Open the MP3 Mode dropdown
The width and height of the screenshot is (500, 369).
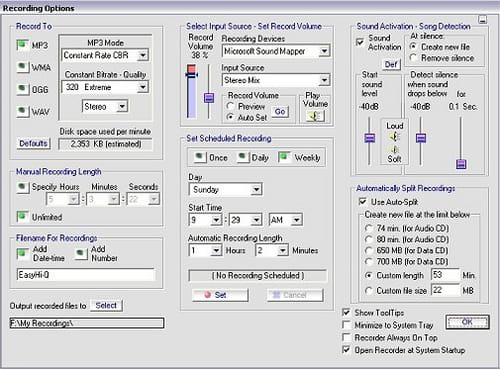pos(143,55)
